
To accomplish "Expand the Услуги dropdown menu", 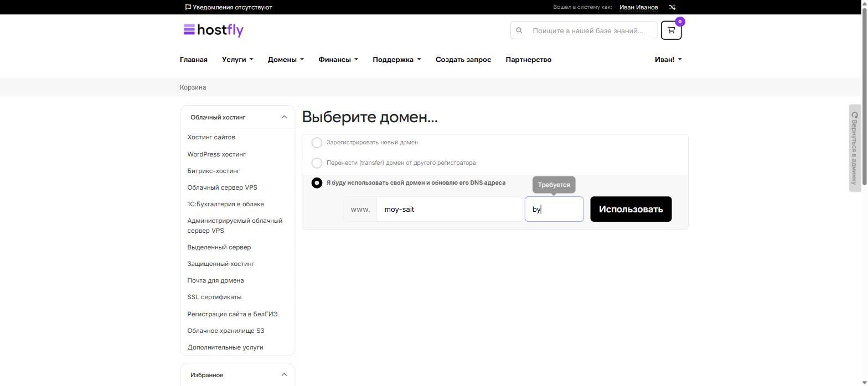I will pyautogui.click(x=237, y=60).
